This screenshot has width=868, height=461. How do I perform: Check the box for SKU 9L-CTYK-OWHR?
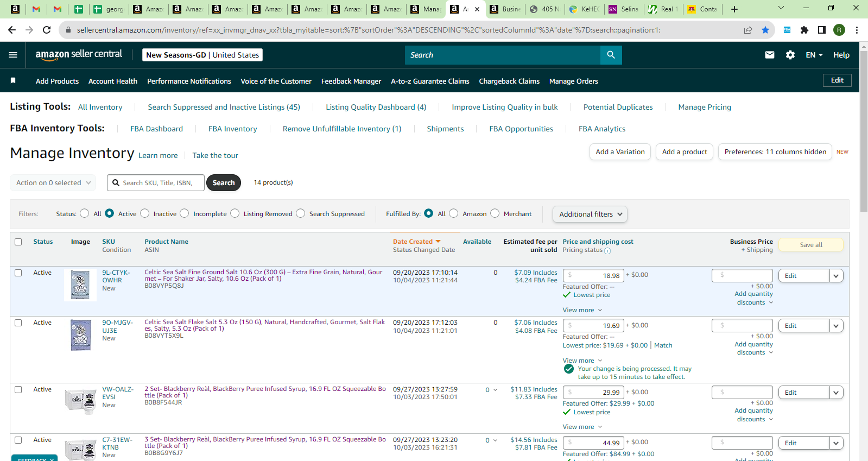click(x=18, y=273)
